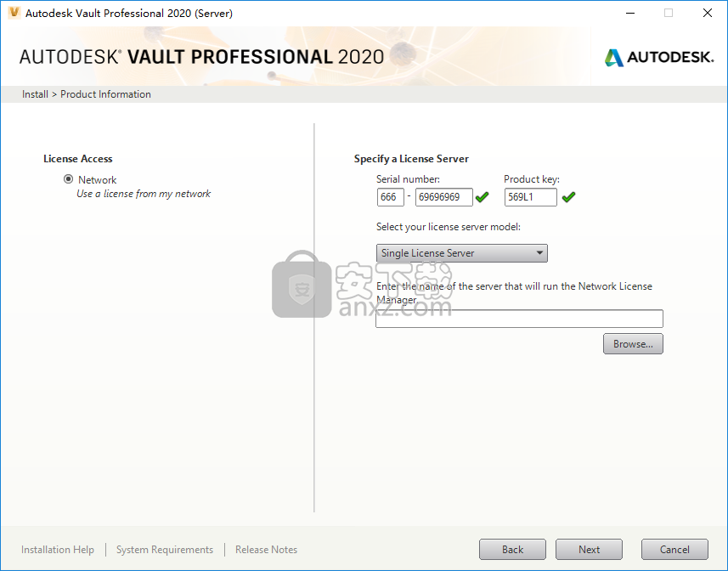This screenshot has width=728, height=571.
Task: Click 'Select your license server model:' label
Action: point(448,227)
